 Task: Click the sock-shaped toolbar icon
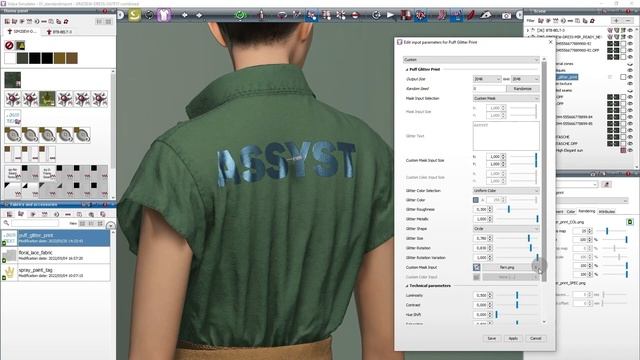pos(442,15)
